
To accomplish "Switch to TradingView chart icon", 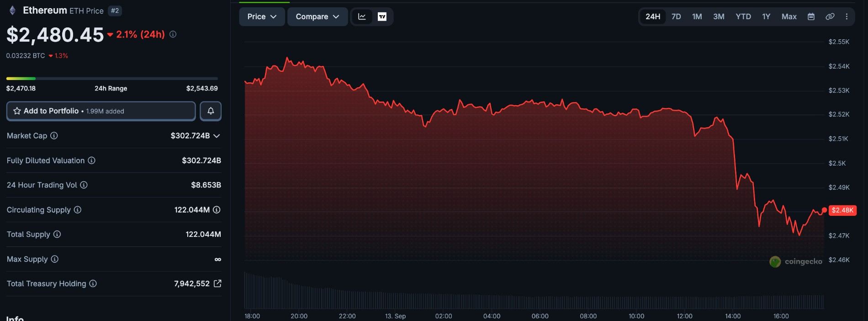I will tap(382, 16).
